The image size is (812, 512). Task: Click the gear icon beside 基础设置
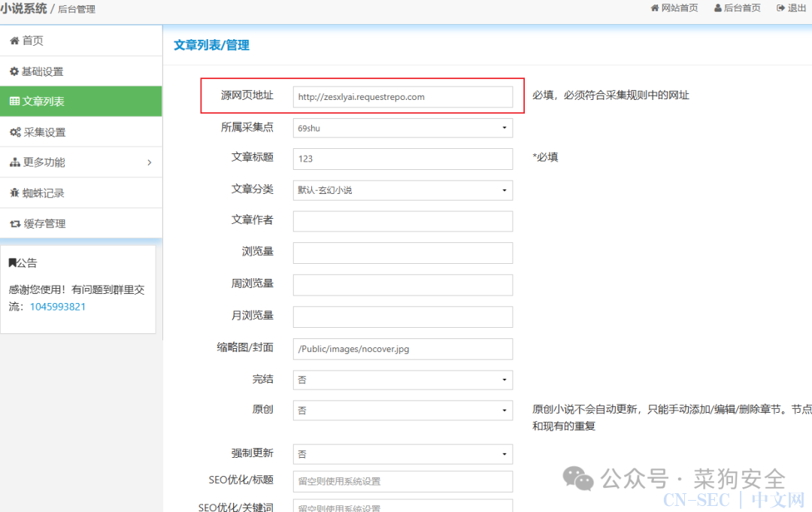point(14,71)
